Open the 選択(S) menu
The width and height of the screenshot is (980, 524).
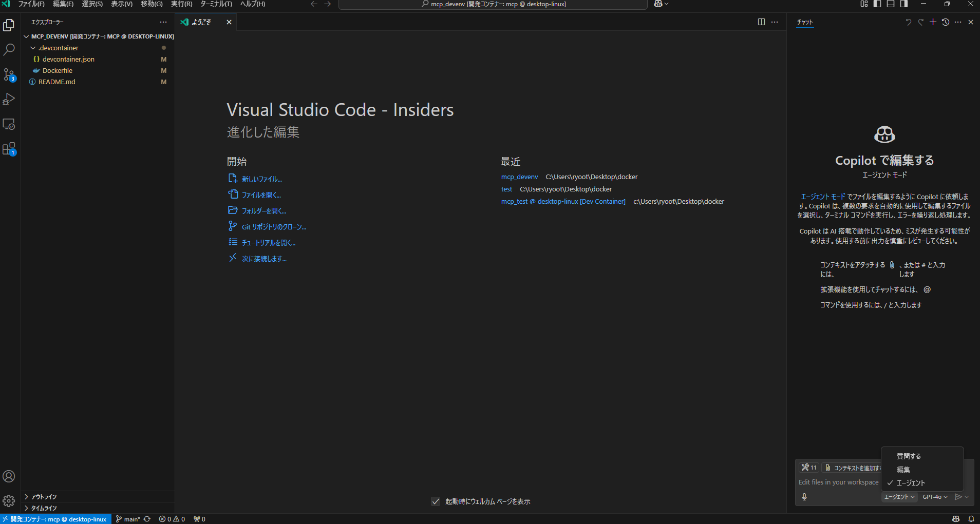(92, 4)
